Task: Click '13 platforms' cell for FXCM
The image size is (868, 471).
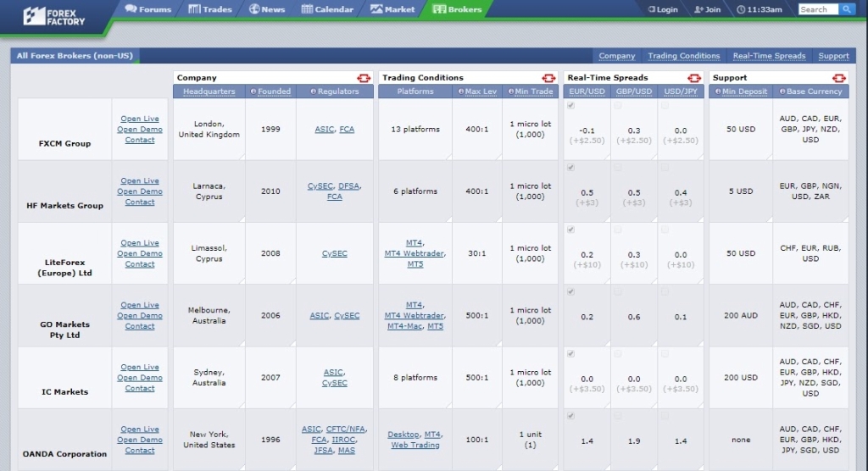Action: point(415,129)
